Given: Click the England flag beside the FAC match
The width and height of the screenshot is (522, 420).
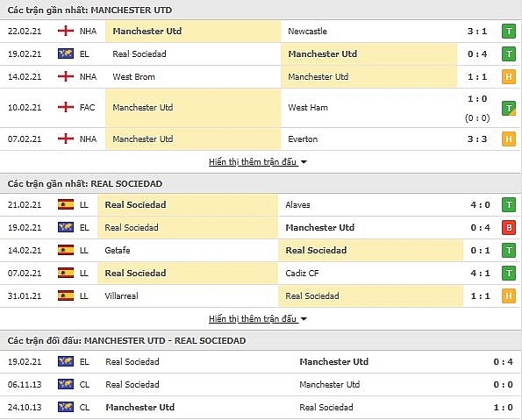Looking at the screenshot, I should pyautogui.click(x=66, y=107).
